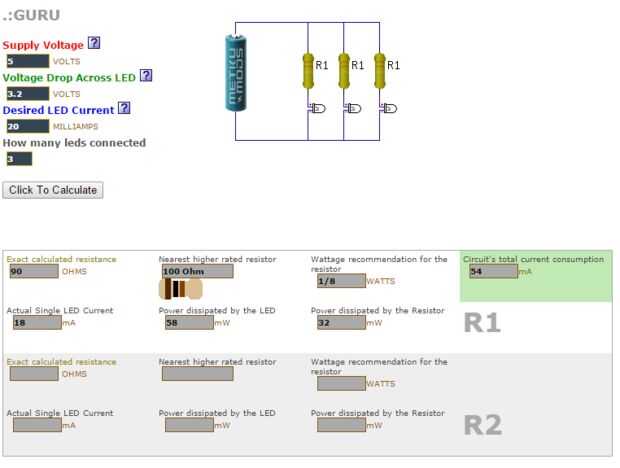This screenshot has height=468, width=620.
Task: Click the large R2 section heading
Action: pos(483,425)
